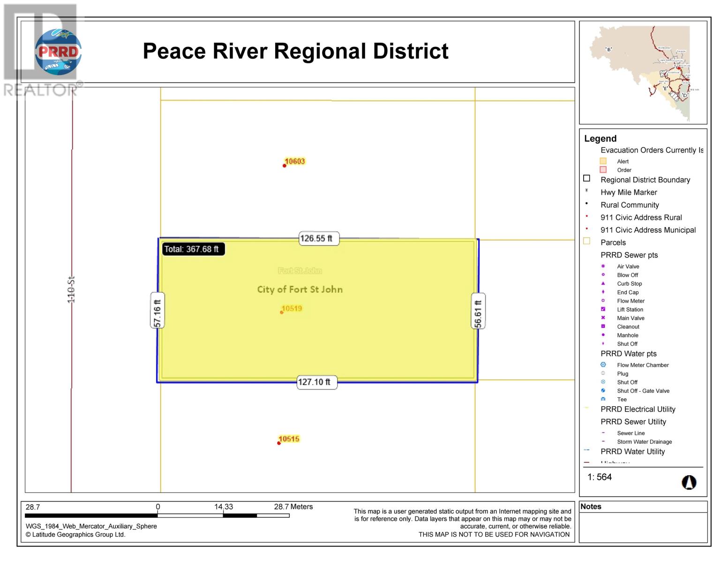Click the overview map thumbnail
728x563 pixels.
tap(643, 73)
